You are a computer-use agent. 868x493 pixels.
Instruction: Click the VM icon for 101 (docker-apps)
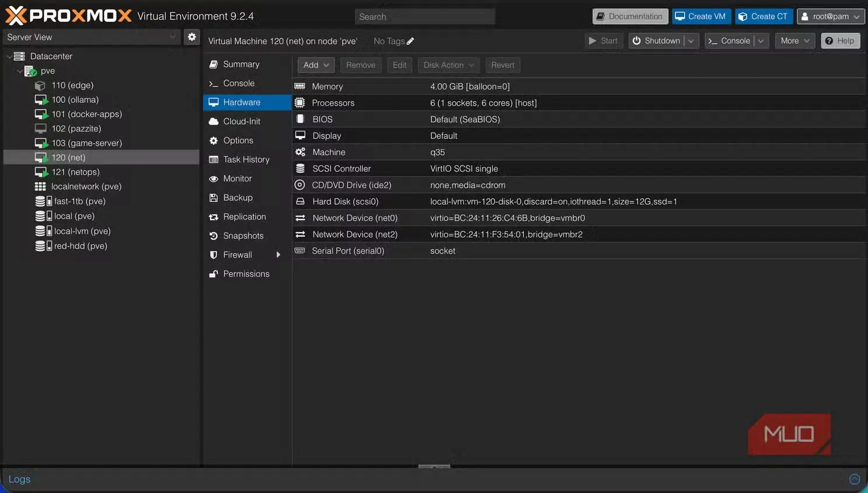tap(41, 114)
